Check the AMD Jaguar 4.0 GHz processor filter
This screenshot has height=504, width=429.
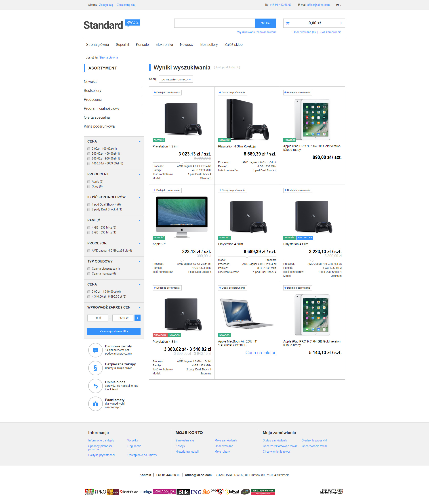click(89, 251)
